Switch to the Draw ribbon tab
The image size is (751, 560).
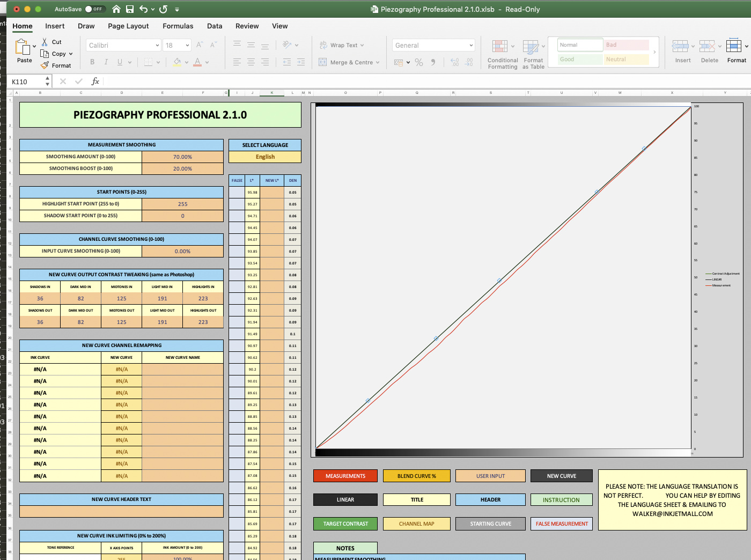[86, 26]
